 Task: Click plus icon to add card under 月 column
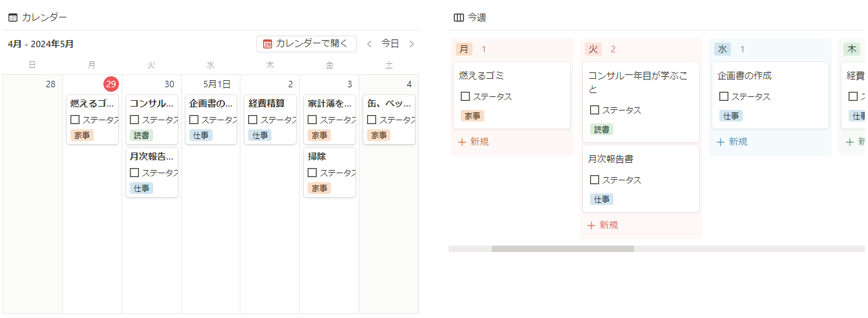462,142
